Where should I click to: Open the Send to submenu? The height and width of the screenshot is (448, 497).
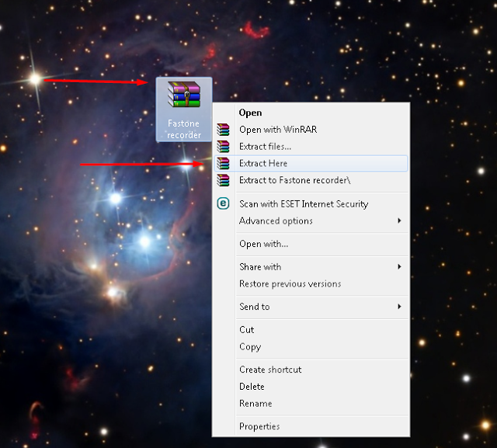tap(311, 307)
